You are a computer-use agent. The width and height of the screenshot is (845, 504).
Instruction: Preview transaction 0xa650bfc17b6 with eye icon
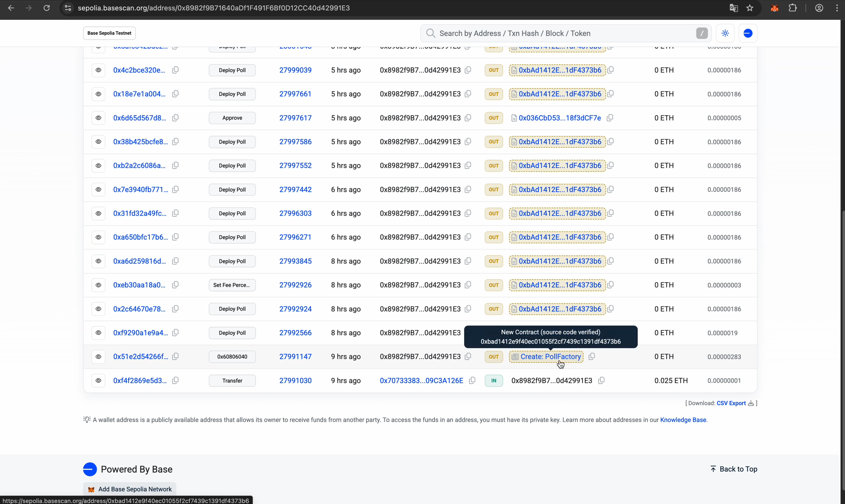tap(98, 237)
